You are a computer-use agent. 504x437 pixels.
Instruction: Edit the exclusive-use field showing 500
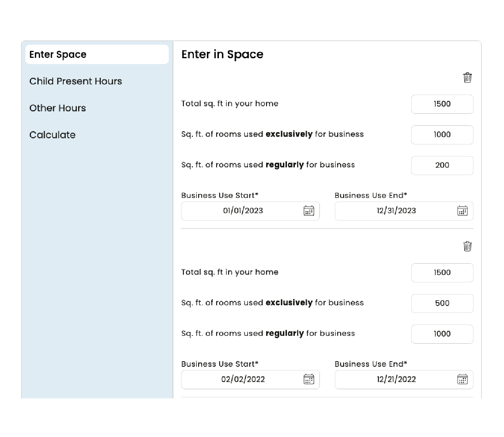pos(442,303)
